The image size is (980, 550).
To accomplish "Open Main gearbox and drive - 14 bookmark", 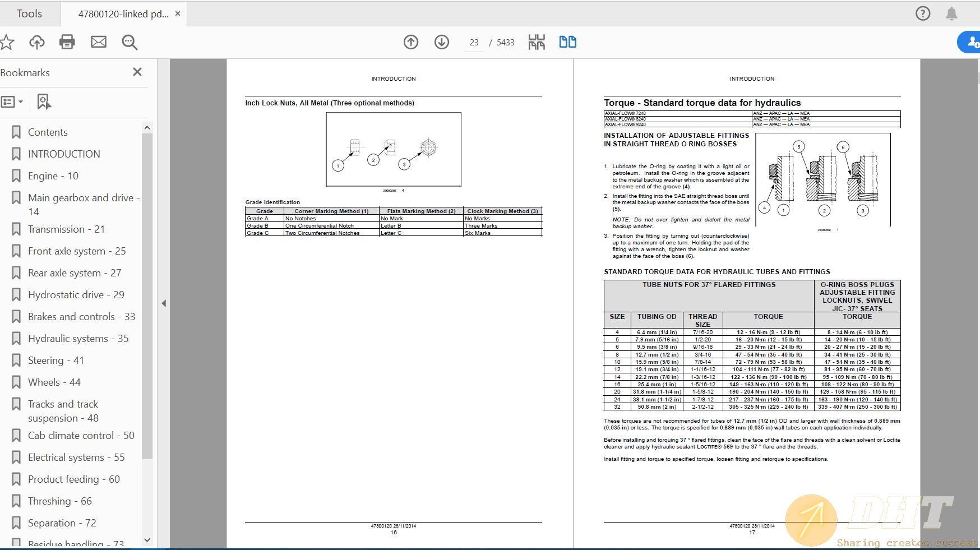I will 84,205.
